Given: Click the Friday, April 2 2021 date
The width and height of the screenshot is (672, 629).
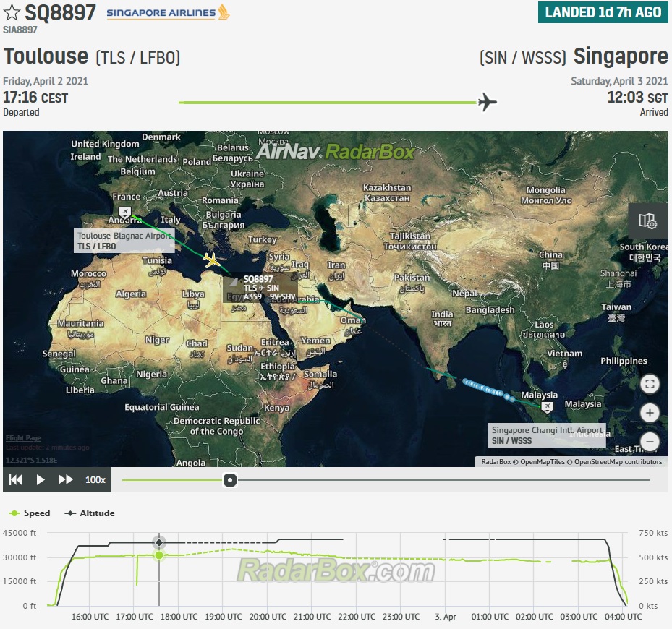Looking at the screenshot, I should [46, 81].
